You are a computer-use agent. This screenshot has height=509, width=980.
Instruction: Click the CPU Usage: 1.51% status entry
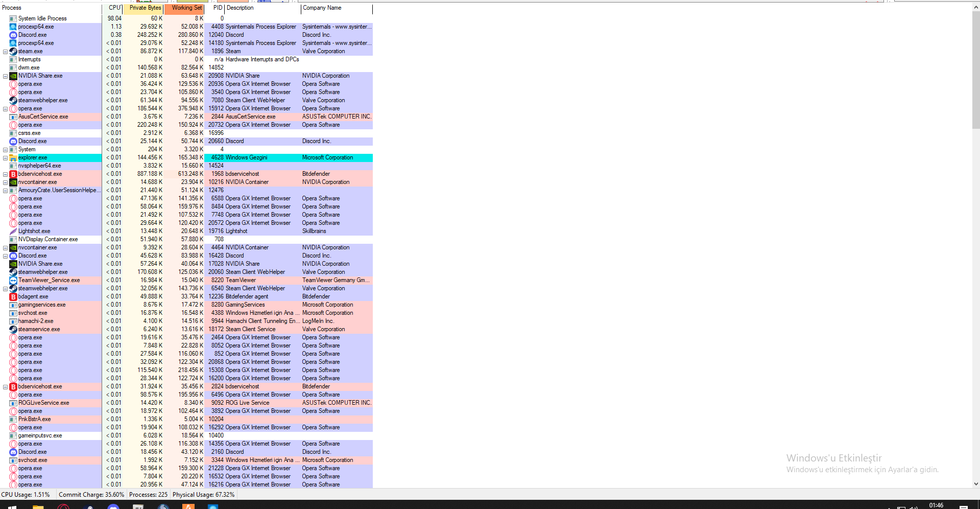pos(26,495)
